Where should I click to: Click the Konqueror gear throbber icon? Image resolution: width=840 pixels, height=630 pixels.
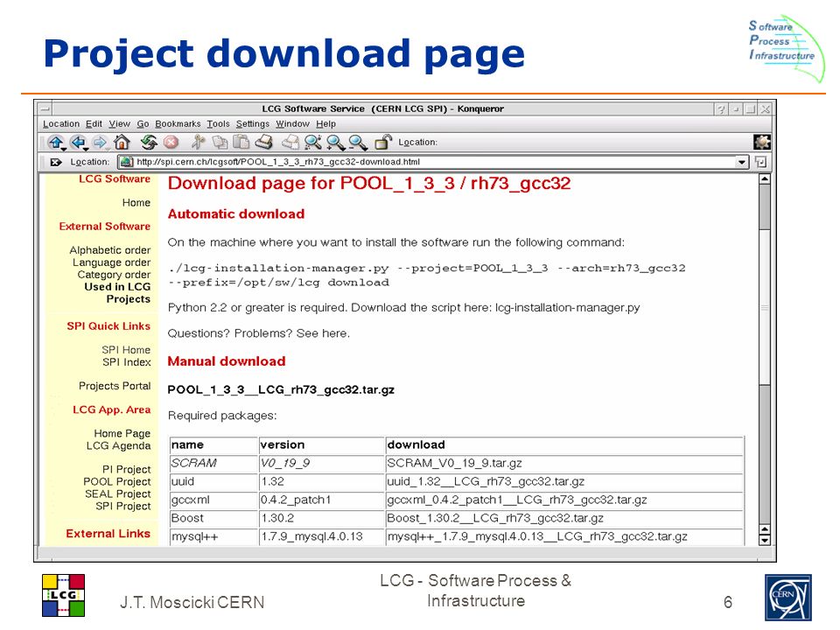point(762,142)
